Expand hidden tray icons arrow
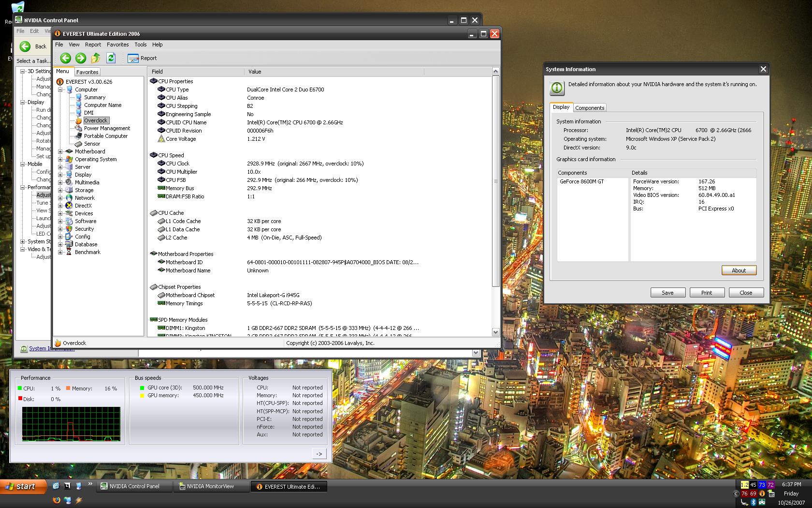The height and width of the screenshot is (508, 812). pyautogui.click(x=736, y=494)
